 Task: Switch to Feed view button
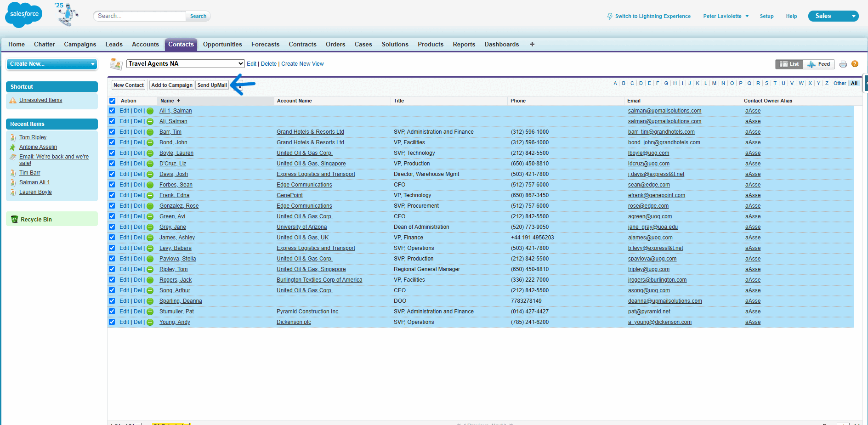pyautogui.click(x=819, y=64)
